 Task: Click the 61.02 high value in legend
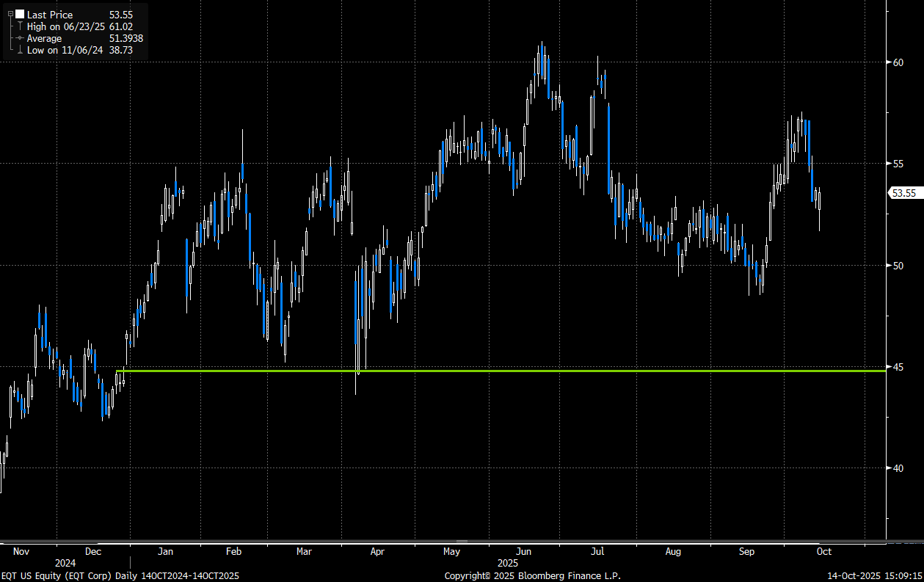(x=120, y=26)
